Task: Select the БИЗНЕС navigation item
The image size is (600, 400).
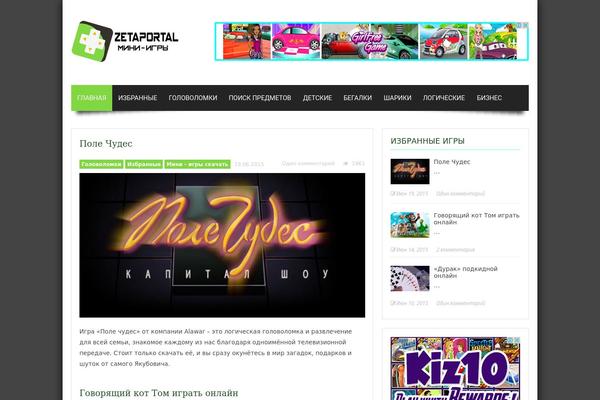Action: point(489,98)
